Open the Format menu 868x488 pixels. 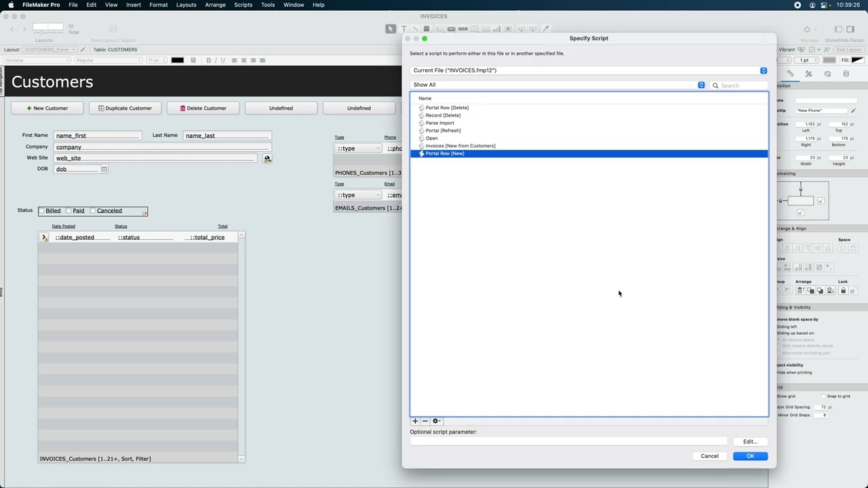click(x=158, y=5)
